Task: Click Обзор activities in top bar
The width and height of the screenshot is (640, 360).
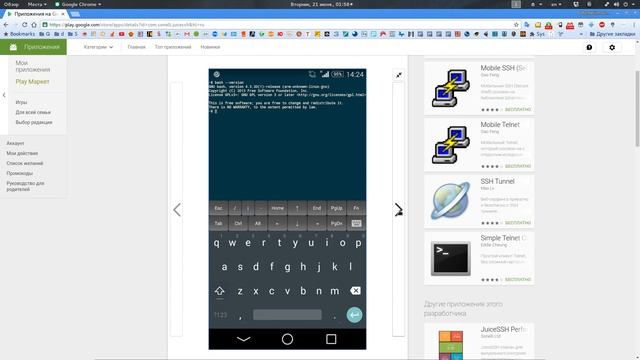Action: pos(11,4)
